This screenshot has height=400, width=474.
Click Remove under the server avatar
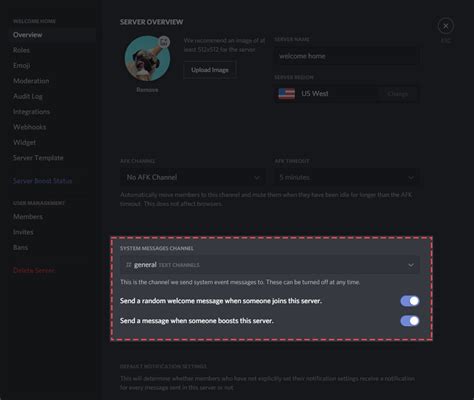[x=147, y=90]
